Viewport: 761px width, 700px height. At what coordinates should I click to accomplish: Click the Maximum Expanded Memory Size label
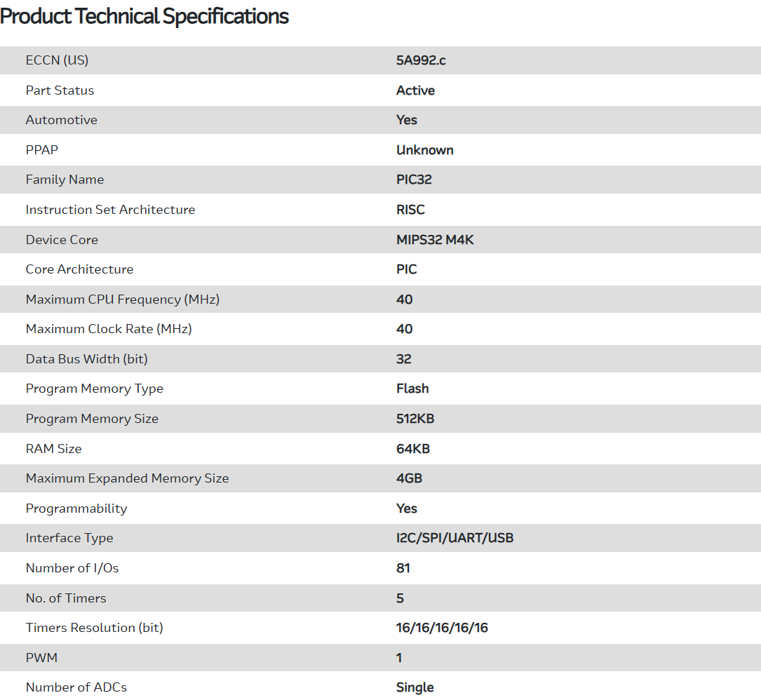[127, 478]
